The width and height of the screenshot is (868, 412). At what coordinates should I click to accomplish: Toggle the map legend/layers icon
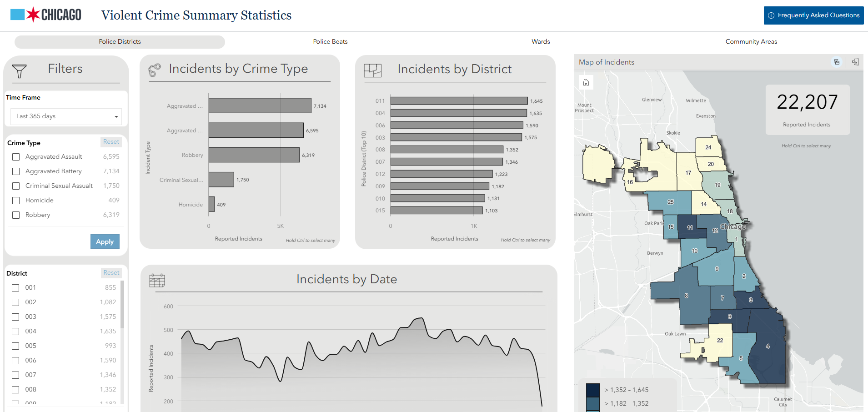click(837, 62)
